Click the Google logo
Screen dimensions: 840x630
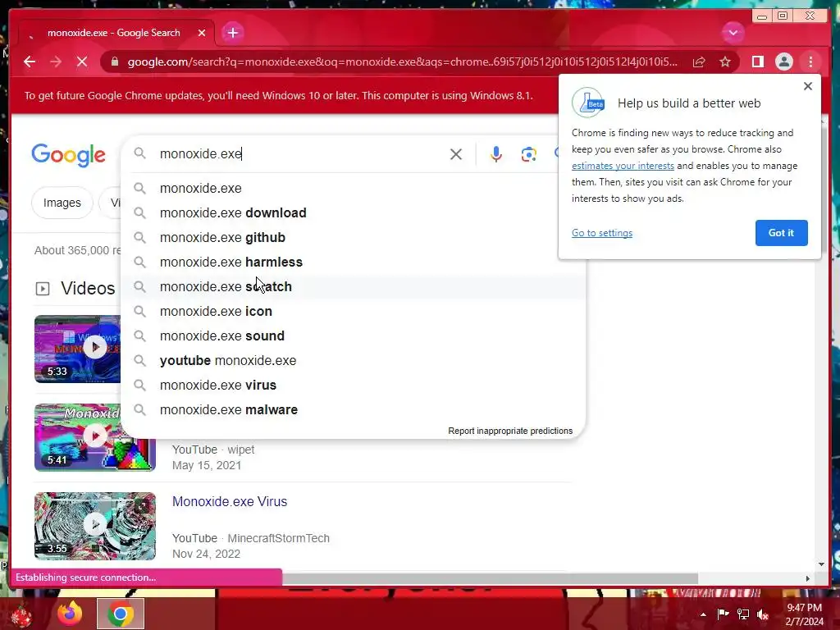point(69,155)
